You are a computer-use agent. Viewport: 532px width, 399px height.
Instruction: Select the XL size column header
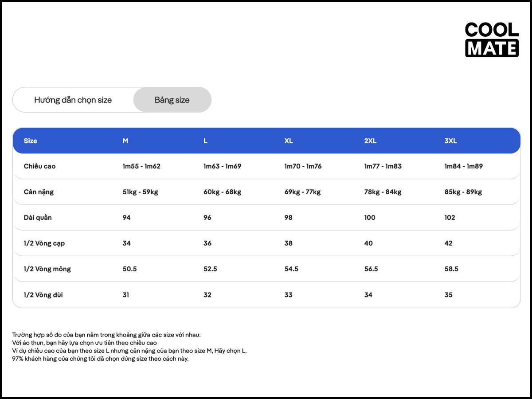point(289,141)
